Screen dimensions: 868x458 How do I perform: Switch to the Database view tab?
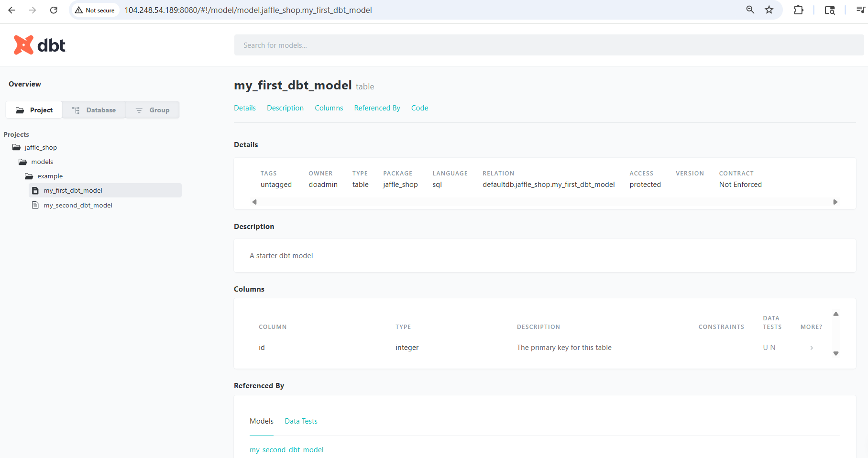tap(94, 110)
